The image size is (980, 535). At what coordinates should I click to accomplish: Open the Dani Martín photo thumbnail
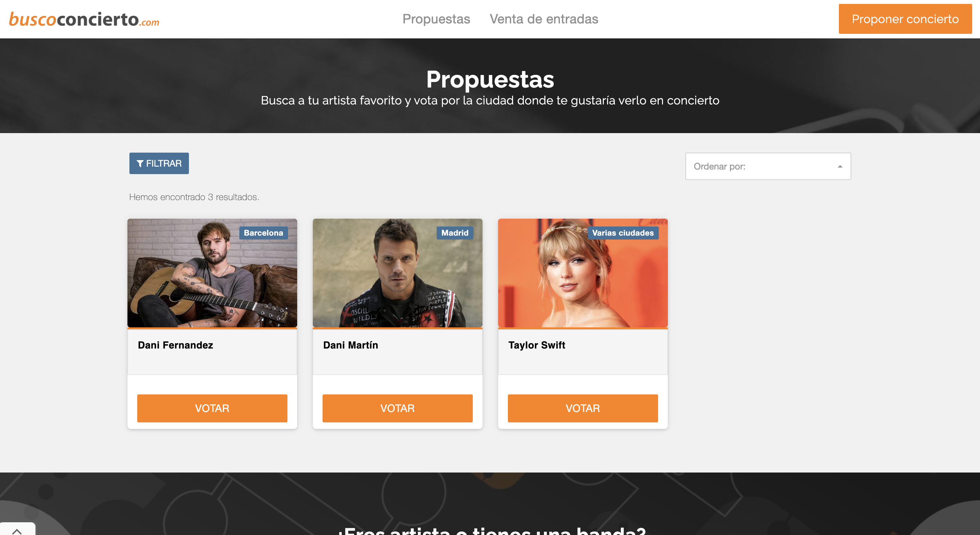(398, 273)
